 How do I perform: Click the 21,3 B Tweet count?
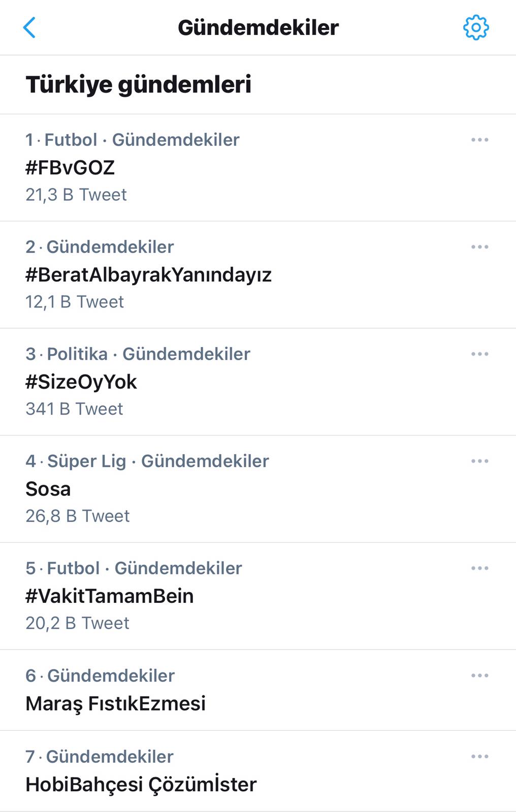coord(76,195)
